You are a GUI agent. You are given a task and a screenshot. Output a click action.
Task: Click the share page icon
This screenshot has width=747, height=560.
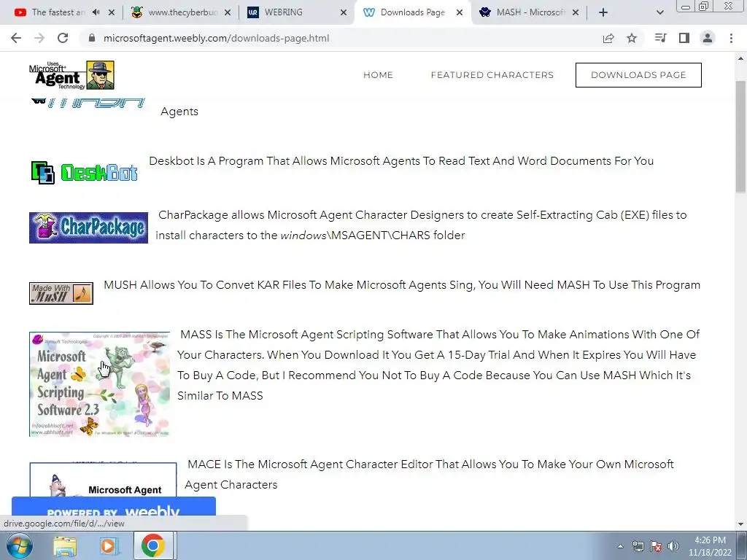608,38
